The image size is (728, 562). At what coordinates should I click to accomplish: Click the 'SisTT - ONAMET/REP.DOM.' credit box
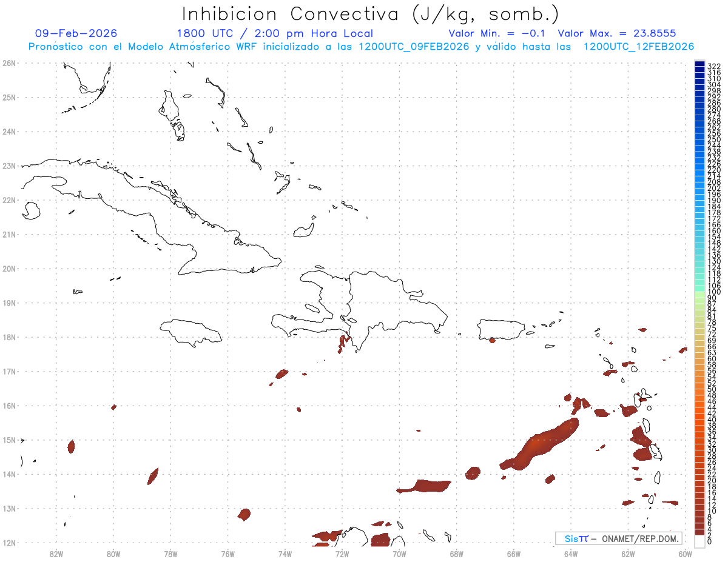pyautogui.click(x=619, y=538)
